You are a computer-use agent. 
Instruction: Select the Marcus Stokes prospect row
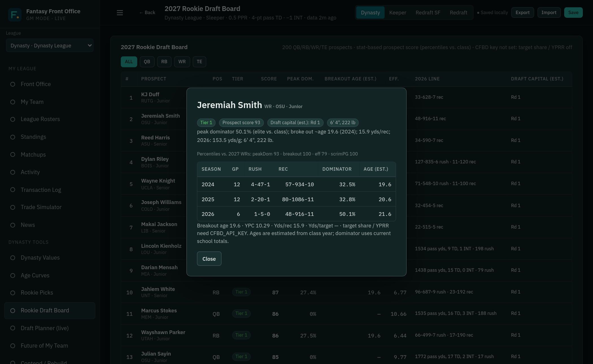pos(346,314)
